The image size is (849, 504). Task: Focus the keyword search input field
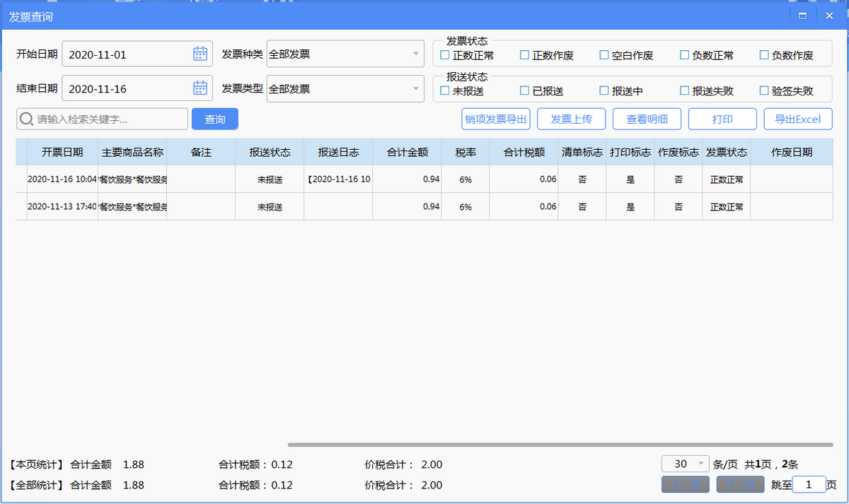(x=110, y=119)
